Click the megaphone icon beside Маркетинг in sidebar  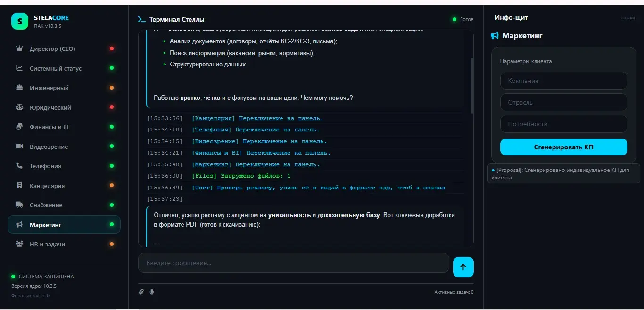click(x=19, y=225)
